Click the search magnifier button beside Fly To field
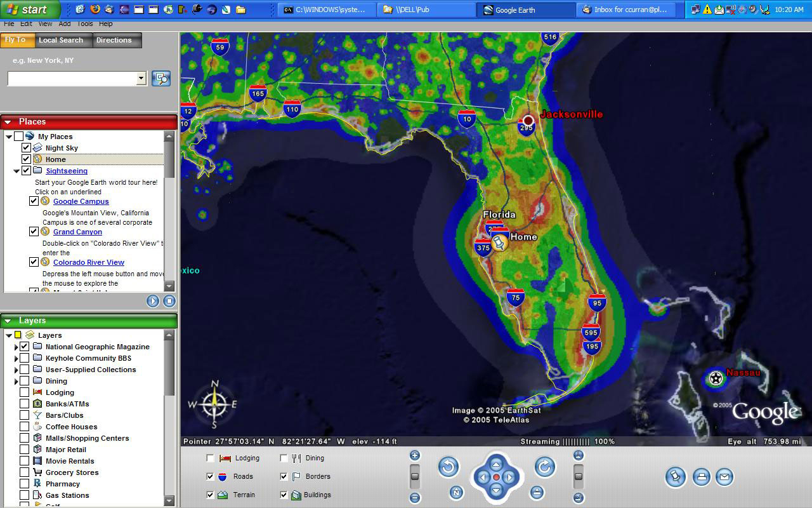Viewport: 812px width, 508px height. tap(161, 79)
